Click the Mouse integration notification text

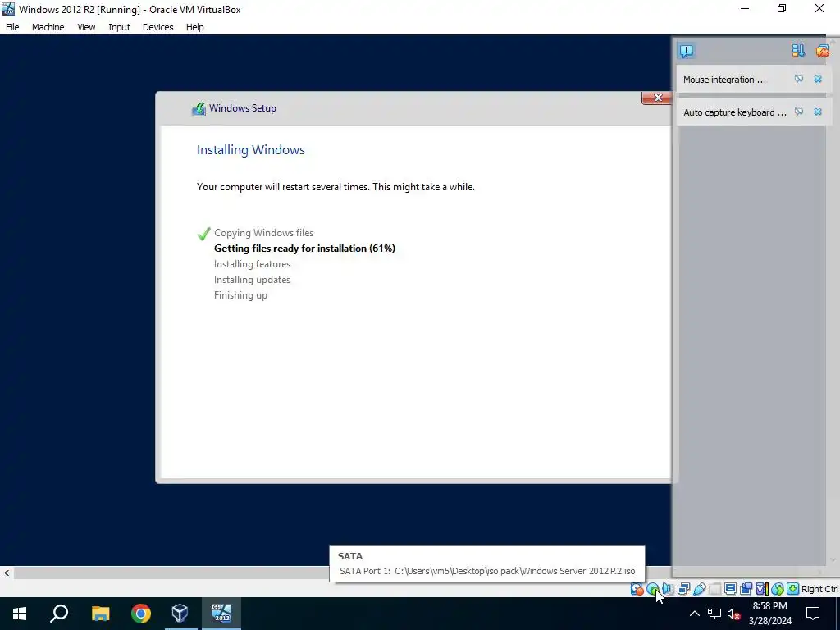point(724,80)
